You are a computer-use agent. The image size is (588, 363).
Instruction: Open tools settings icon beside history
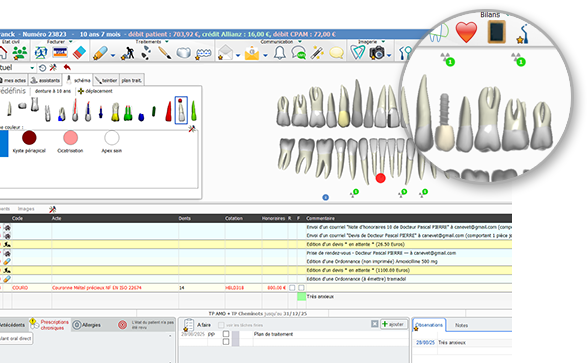pyautogui.click(x=53, y=68)
